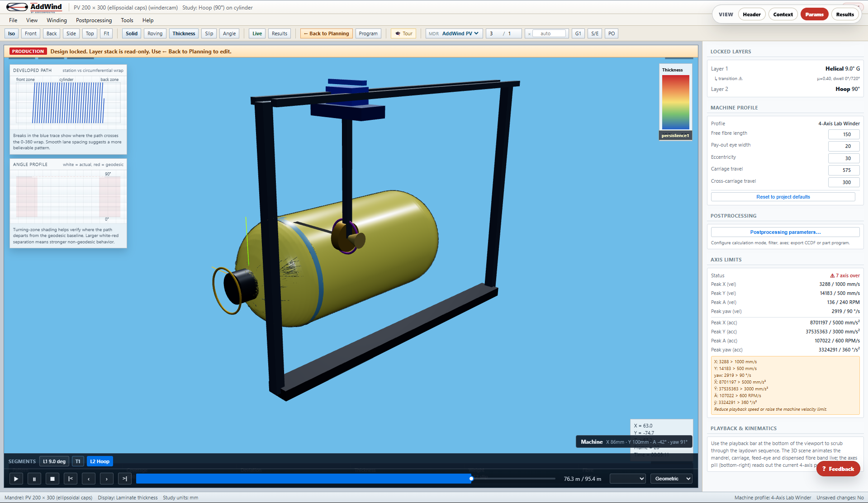Toggle Angle display mode
Image resolution: width=868 pixels, height=503 pixels.
pos(229,33)
